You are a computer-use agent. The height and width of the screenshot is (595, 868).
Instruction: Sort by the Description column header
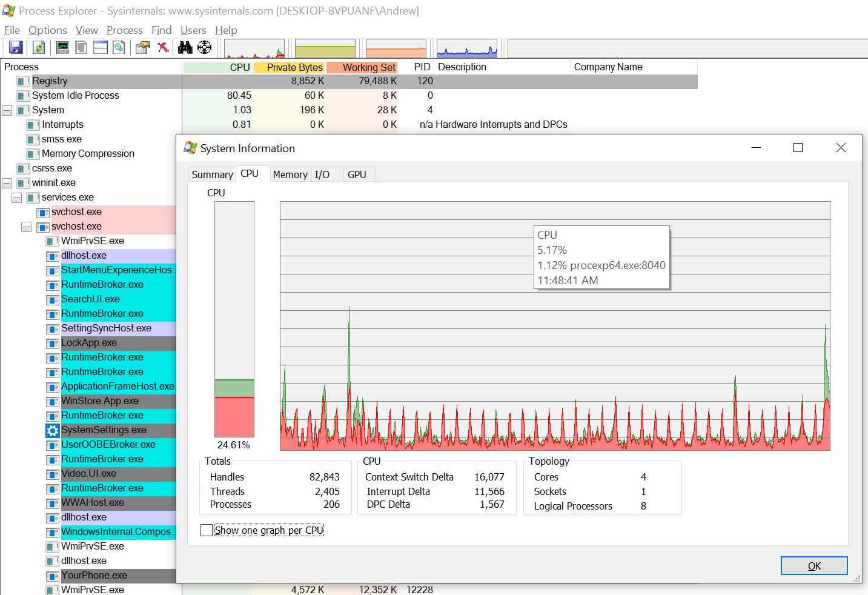point(502,67)
